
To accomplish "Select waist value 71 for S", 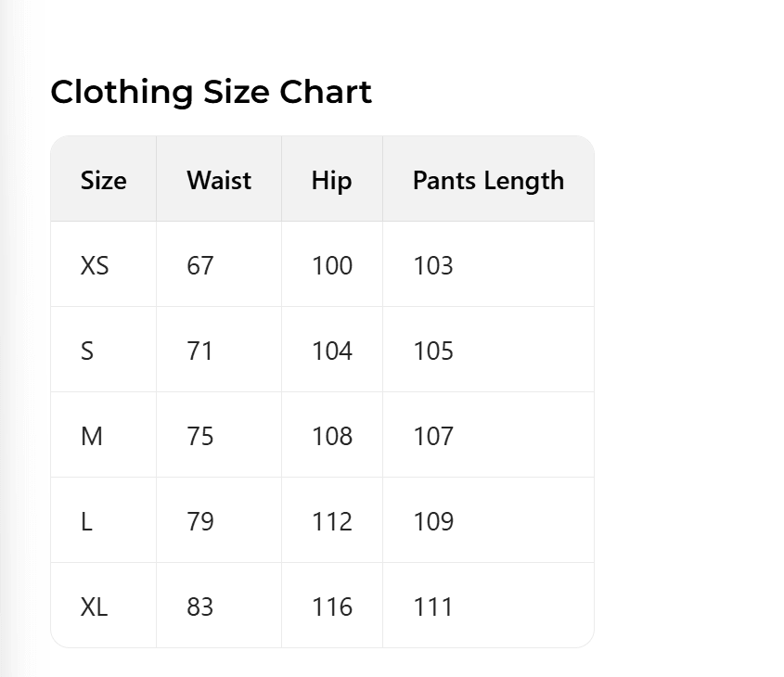I will click(x=199, y=351).
